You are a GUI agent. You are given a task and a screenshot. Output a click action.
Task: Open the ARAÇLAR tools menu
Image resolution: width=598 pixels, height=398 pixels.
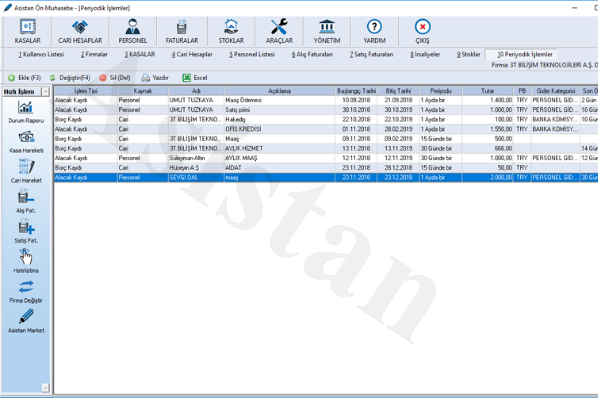[x=279, y=31]
